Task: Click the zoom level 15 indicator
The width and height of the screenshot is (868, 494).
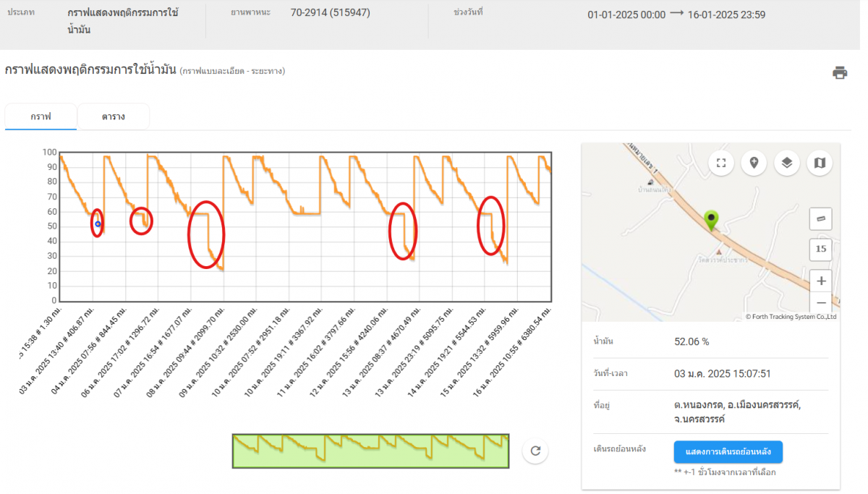Action: [820, 249]
